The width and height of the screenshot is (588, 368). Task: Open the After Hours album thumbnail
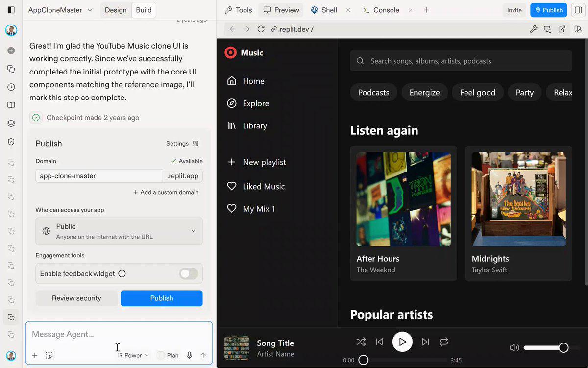pos(403,199)
